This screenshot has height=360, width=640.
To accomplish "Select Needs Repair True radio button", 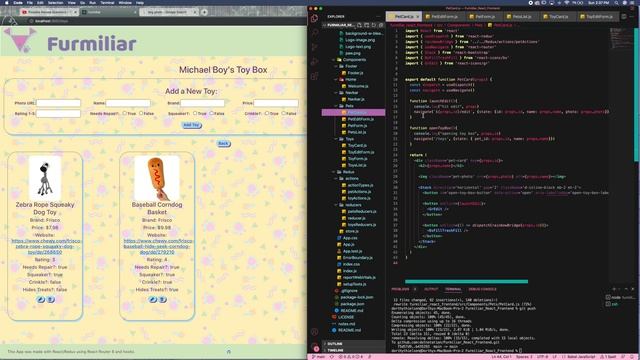I will 124,113.
